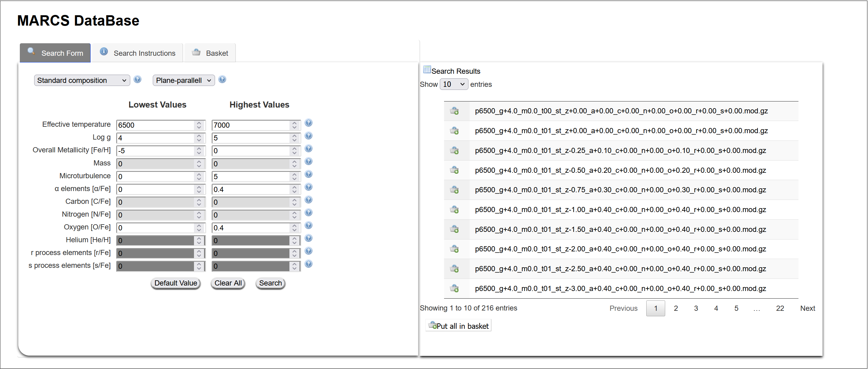
Task: Open help icon for Oxygen [O/Fe]
Action: tap(308, 225)
